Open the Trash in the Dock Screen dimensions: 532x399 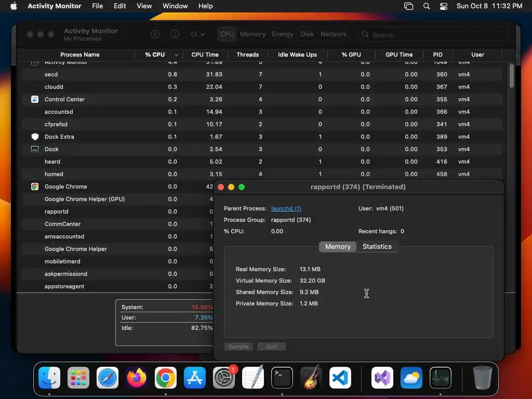[x=483, y=378]
